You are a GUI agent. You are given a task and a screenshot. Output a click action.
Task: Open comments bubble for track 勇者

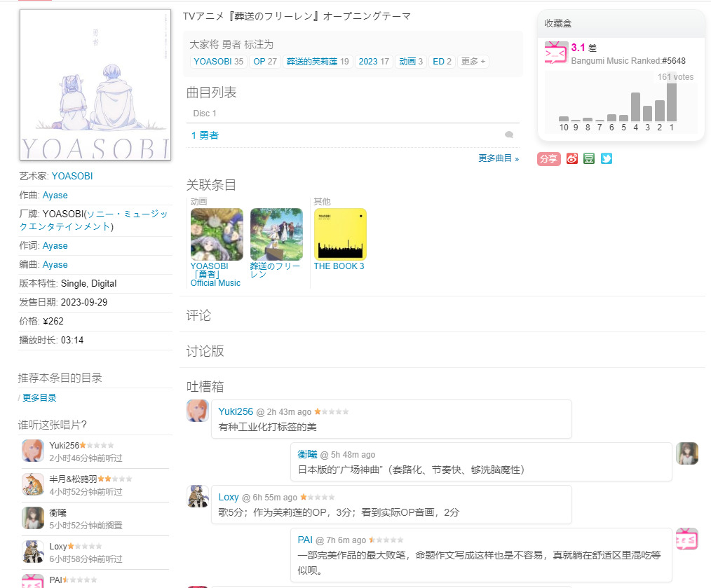click(509, 135)
